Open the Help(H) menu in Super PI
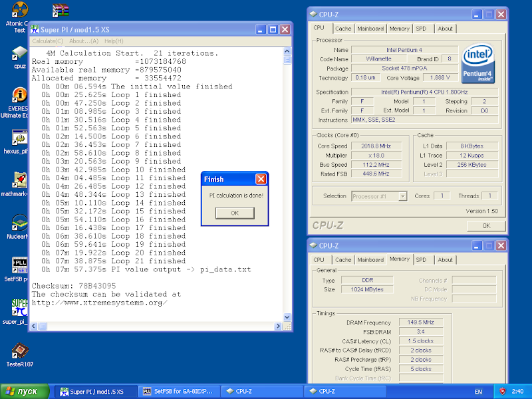 pyautogui.click(x=114, y=41)
